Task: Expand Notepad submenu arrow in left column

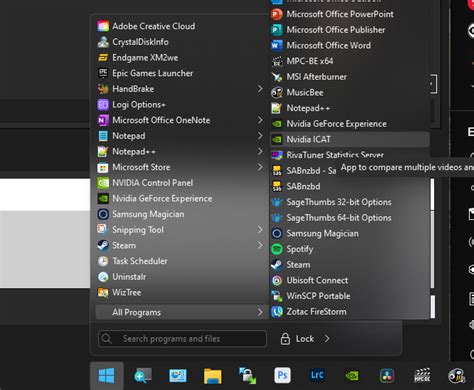Action: coord(260,136)
